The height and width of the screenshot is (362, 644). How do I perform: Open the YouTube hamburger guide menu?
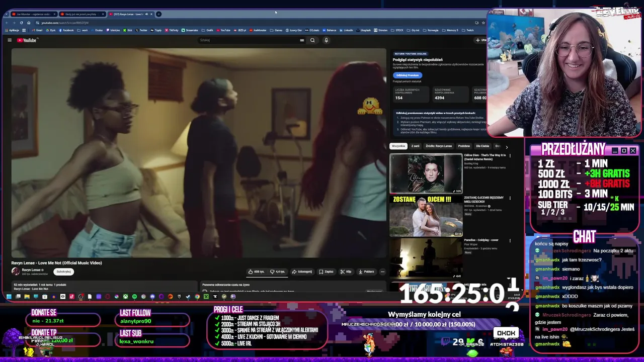pos(10,40)
